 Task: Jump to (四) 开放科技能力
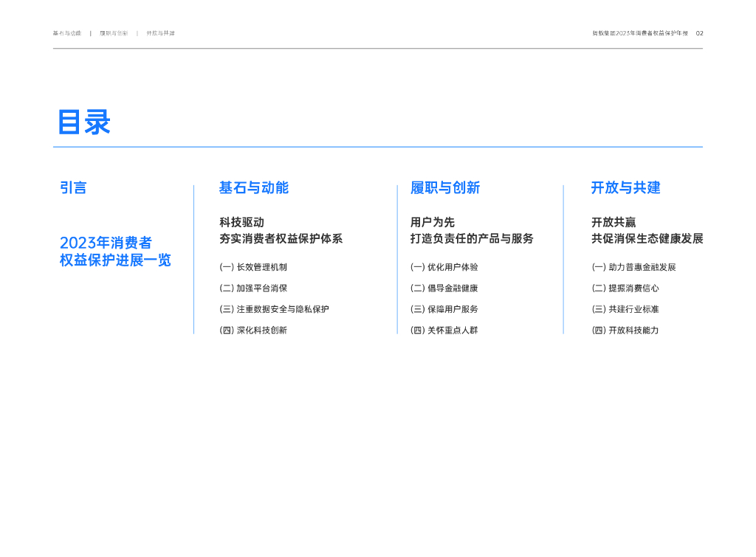625,330
